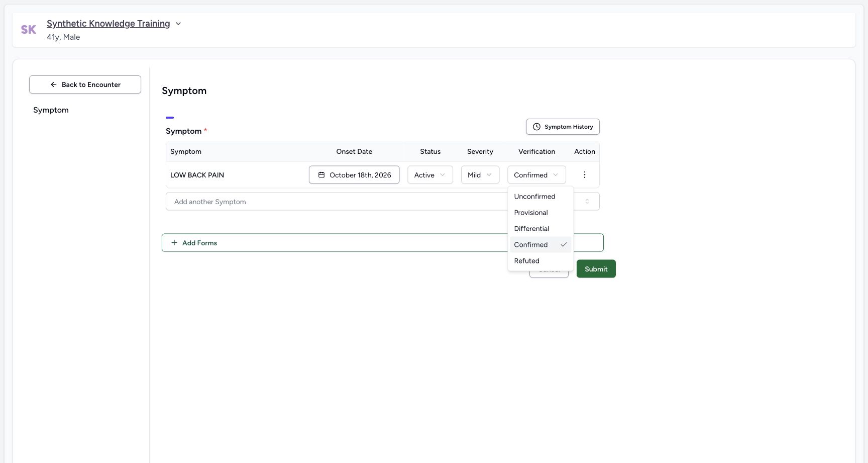Choose Provisional verification option
The width and height of the screenshot is (868, 463).
[540, 213]
